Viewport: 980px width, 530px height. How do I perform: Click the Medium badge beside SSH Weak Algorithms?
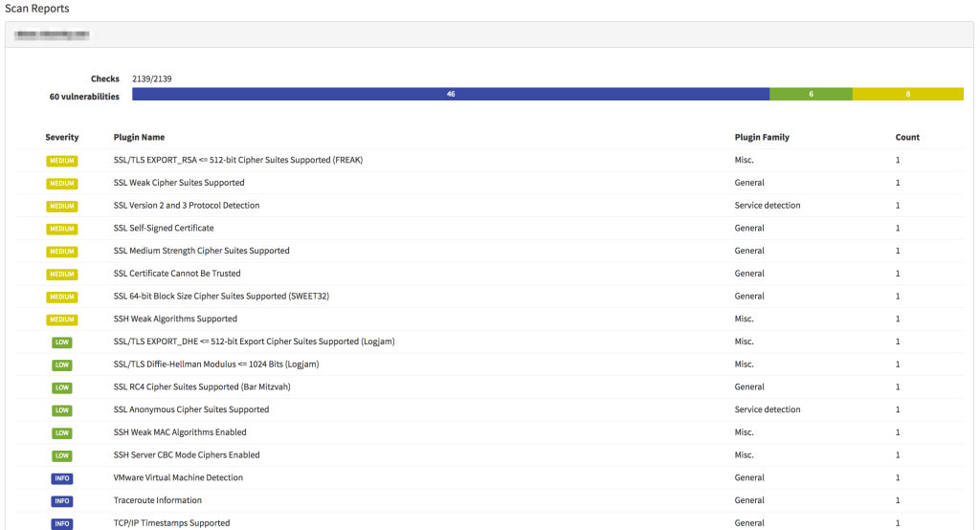pyautogui.click(x=62, y=320)
